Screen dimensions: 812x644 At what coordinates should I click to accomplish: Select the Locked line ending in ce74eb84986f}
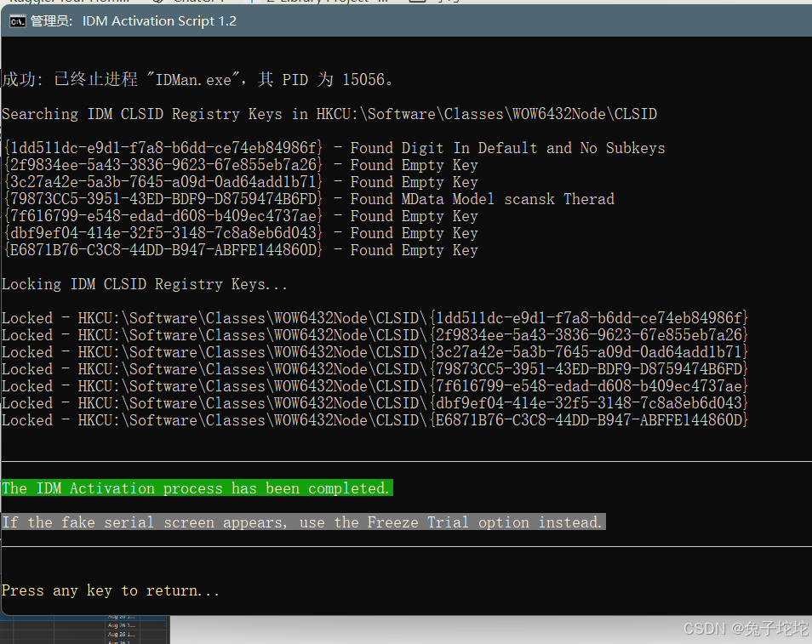click(x=375, y=318)
